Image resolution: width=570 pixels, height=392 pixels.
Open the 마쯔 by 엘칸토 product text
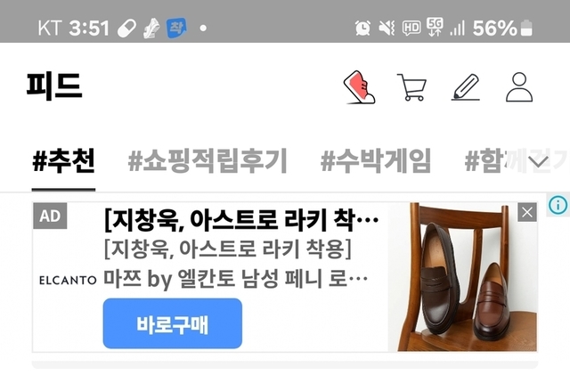coord(235,279)
